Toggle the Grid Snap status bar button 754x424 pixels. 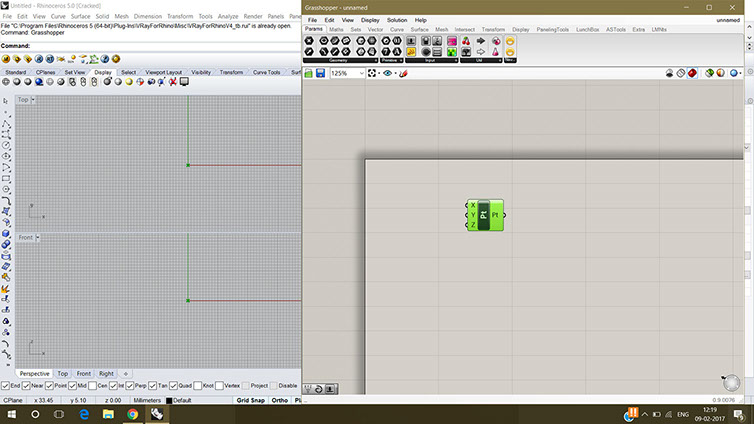coord(251,400)
